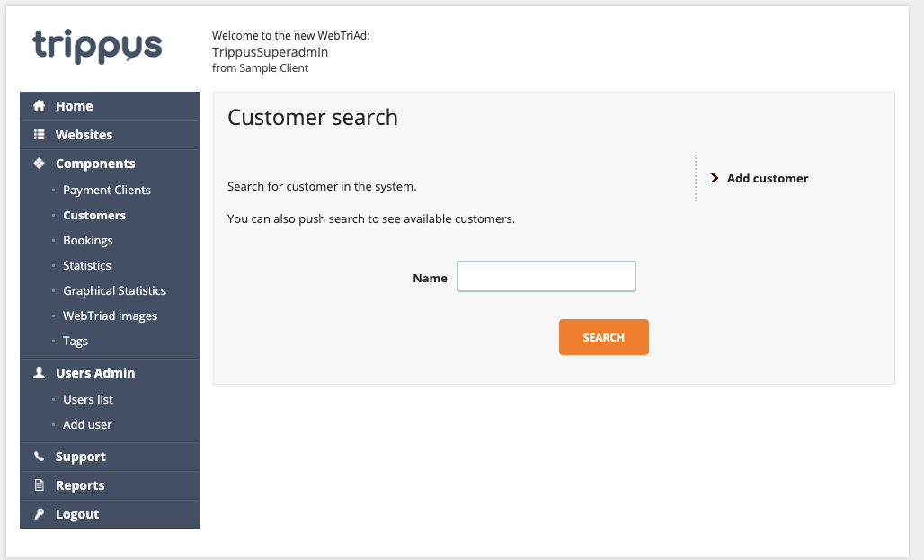924x560 pixels.
Task: Click the Websites list icon
Action: (39, 135)
